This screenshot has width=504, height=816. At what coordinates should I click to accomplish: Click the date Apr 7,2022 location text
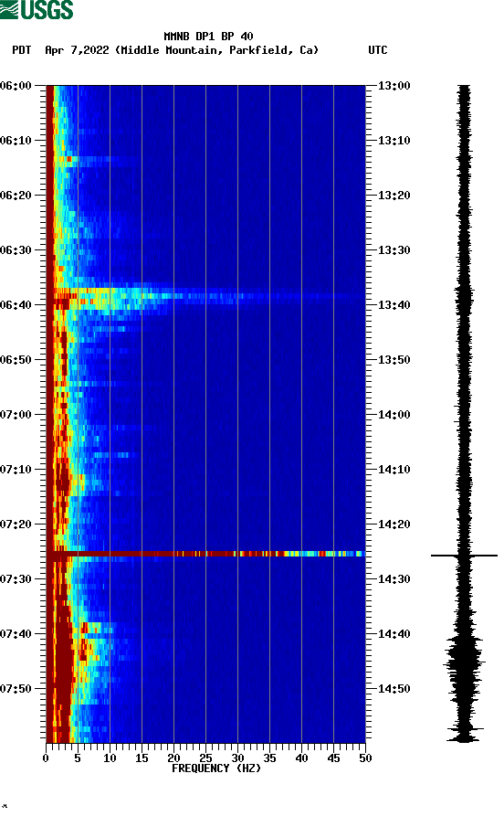tap(182, 50)
